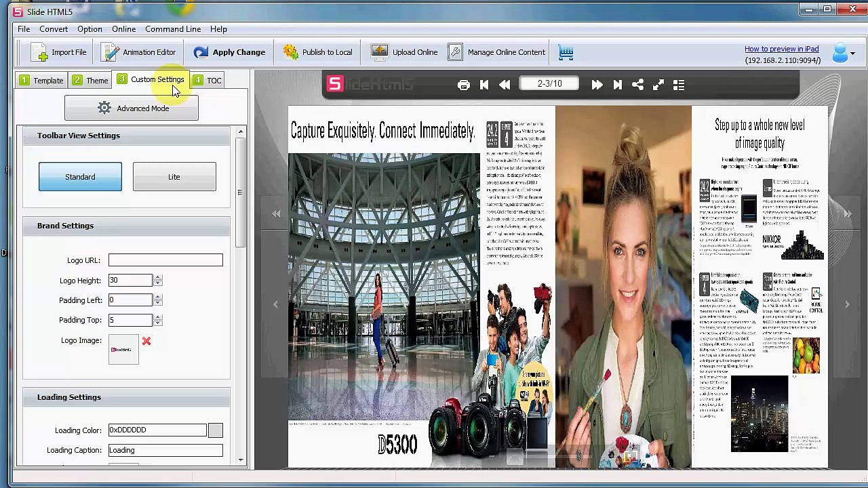This screenshot has width=868, height=488.
Task: Click the blue user account icon
Action: pos(840,53)
